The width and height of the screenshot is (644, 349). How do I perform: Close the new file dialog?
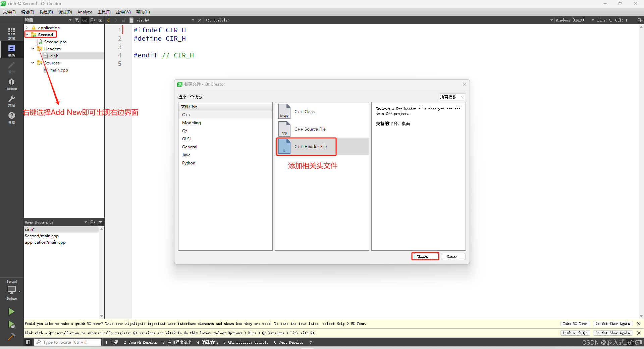pos(465,84)
